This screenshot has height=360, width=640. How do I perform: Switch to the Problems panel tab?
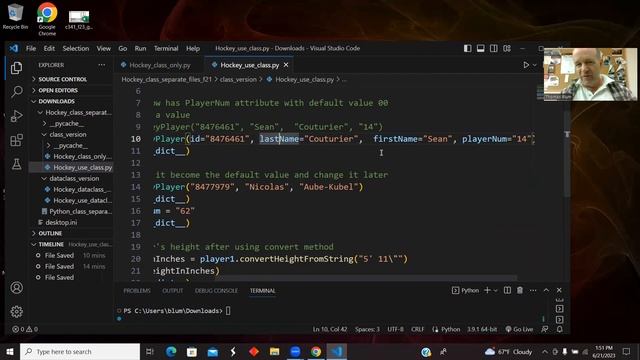click(x=137, y=291)
